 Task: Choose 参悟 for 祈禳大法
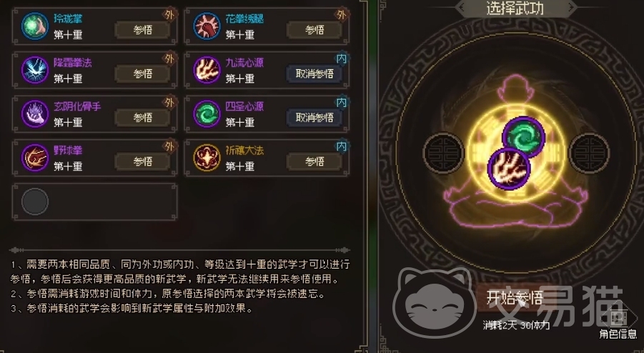[x=314, y=161]
